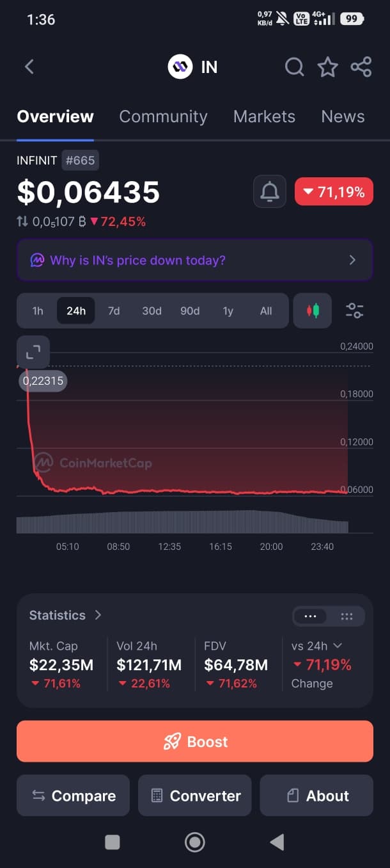Tap the orange Boost button
This screenshot has width=390, height=868.
click(x=195, y=741)
